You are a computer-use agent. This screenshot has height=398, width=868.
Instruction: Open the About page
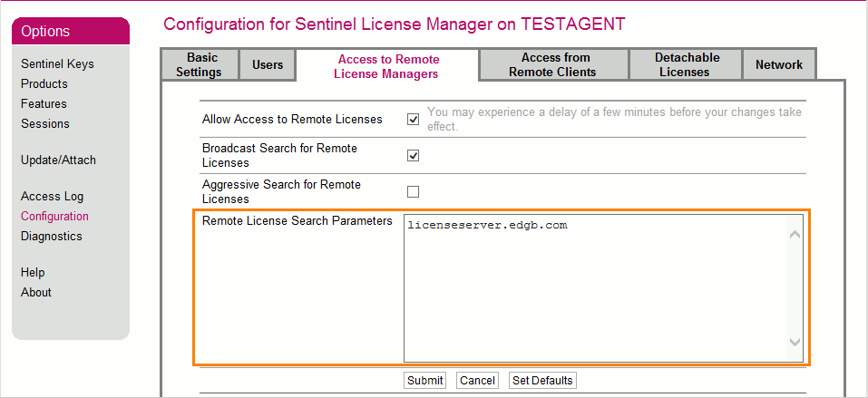tap(36, 292)
